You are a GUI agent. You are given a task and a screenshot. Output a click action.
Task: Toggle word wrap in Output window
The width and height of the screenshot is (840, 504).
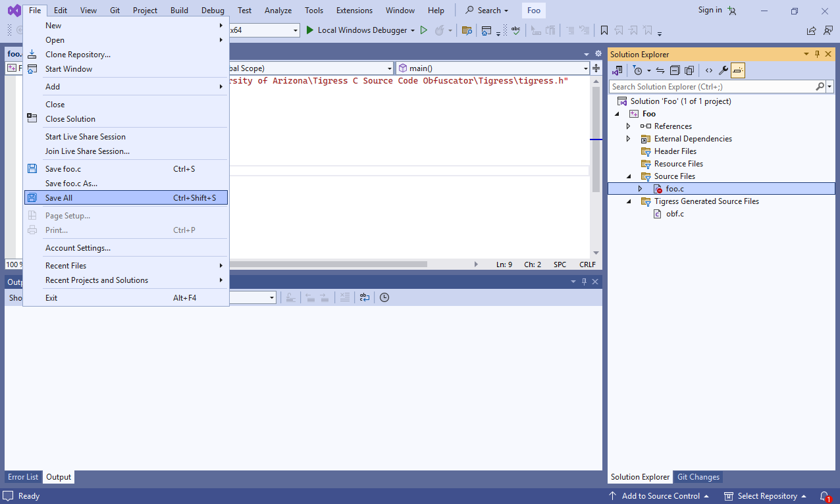pos(365,298)
